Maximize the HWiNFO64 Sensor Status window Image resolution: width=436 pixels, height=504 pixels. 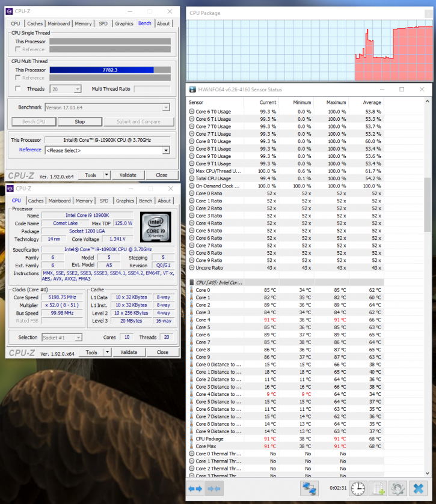pyautogui.click(x=402, y=90)
